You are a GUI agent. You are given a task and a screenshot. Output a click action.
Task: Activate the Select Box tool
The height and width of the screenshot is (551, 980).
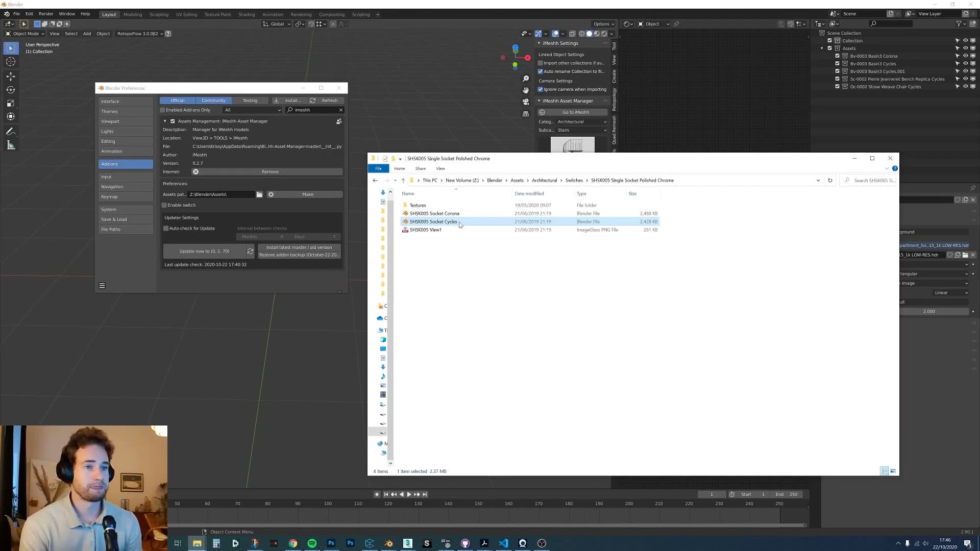pyautogui.click(x=11, y=48)
